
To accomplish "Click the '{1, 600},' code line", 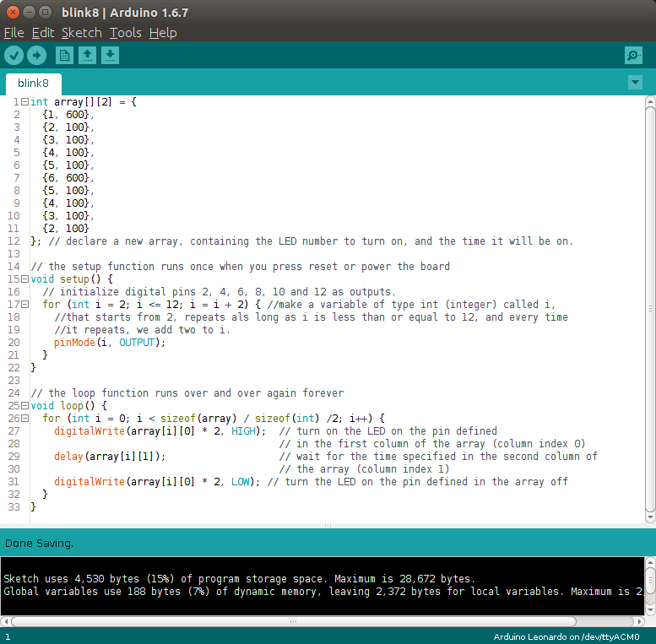I will click(x=68, y=115).
